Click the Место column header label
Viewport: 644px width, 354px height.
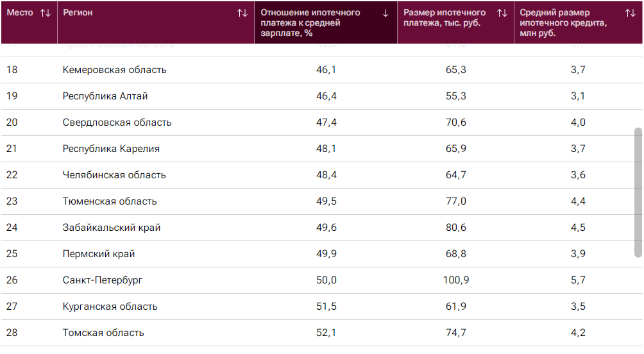[20, 13]
